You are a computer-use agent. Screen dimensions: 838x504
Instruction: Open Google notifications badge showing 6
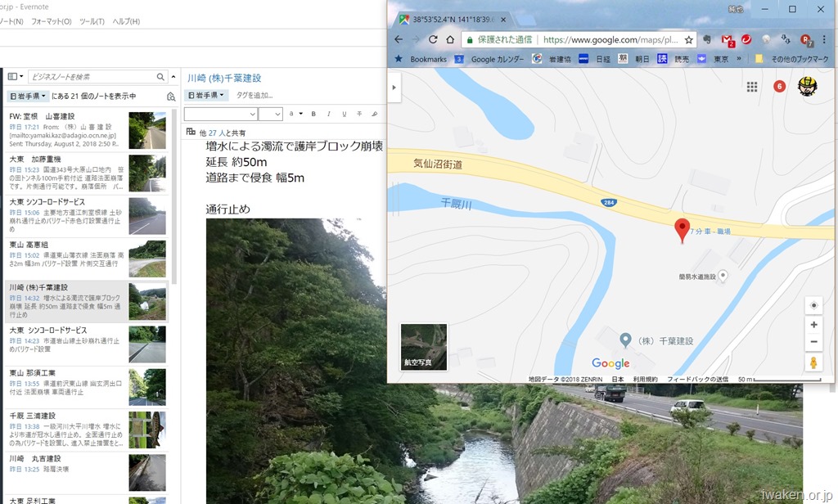click(779, 86)
